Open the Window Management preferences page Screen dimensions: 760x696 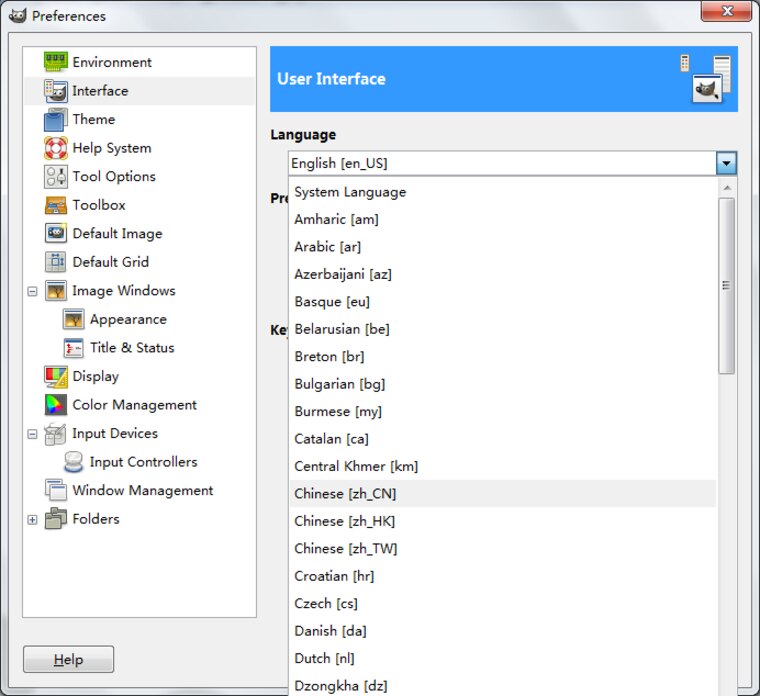click(140, 490)
